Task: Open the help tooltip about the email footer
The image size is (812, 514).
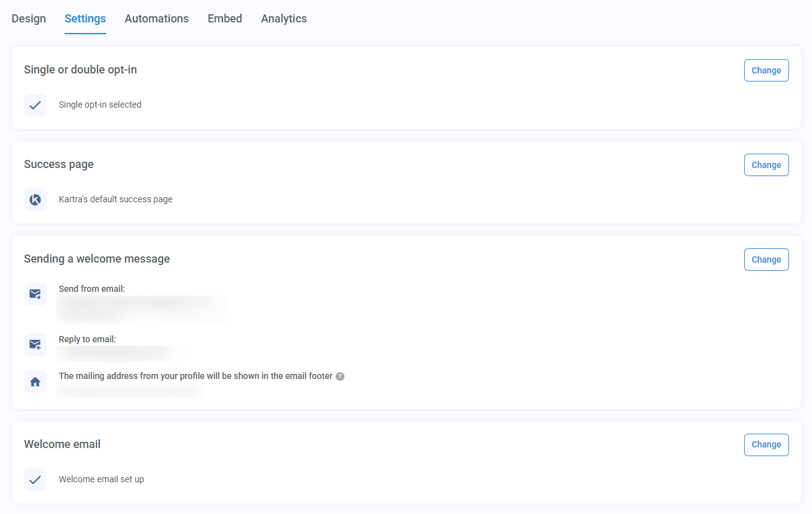Action: (x=339, y=376)
